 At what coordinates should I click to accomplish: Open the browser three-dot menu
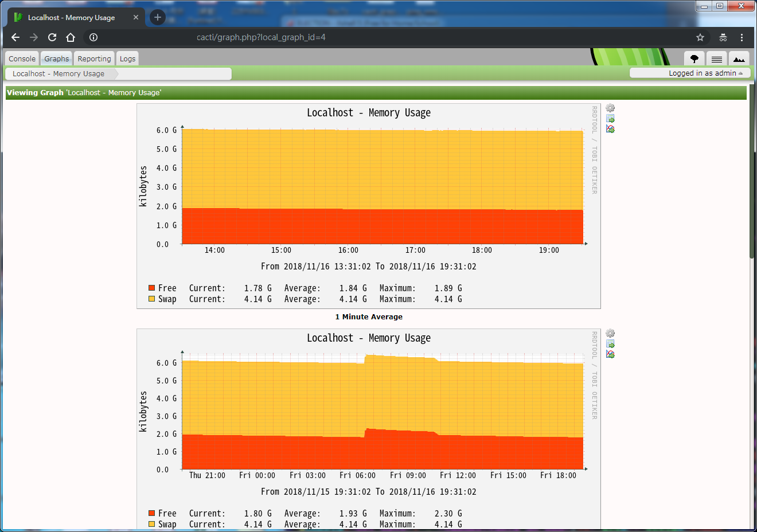[x=743, y=37]
